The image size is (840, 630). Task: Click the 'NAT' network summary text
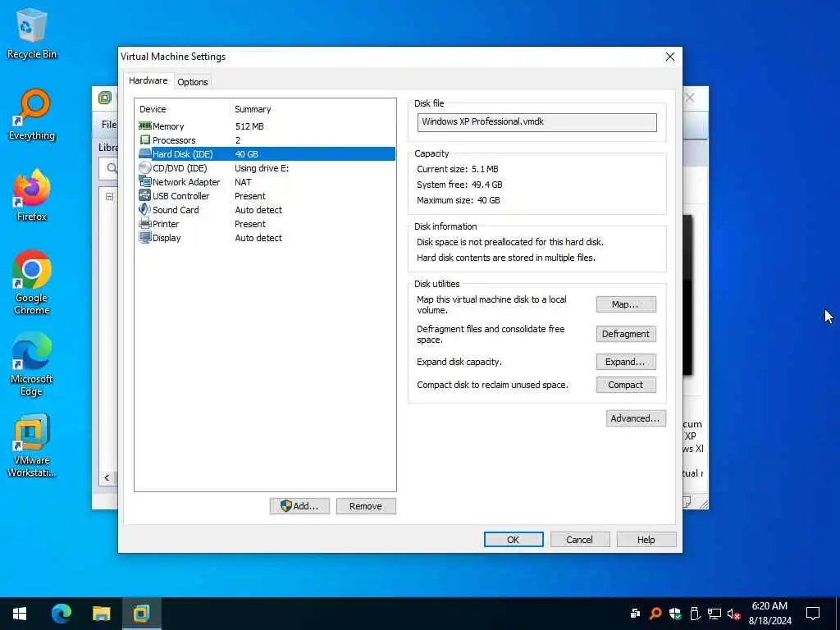coord(243,182)
